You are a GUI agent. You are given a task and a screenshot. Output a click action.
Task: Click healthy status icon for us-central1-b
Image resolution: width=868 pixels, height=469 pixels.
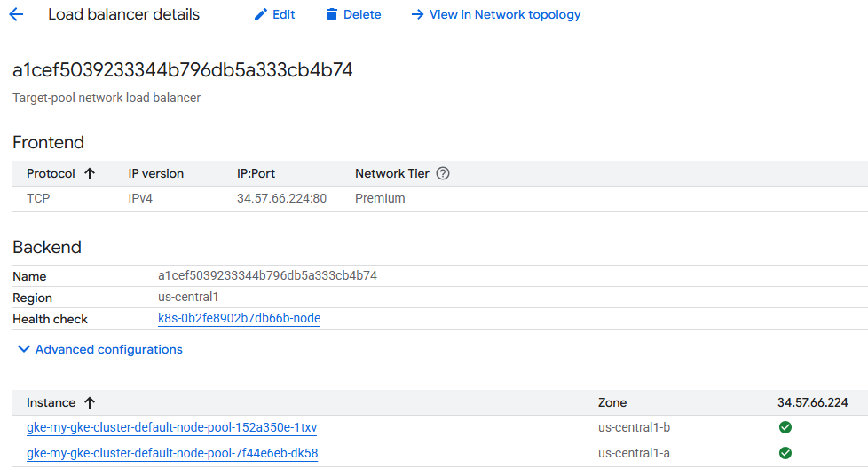point(785,427)
